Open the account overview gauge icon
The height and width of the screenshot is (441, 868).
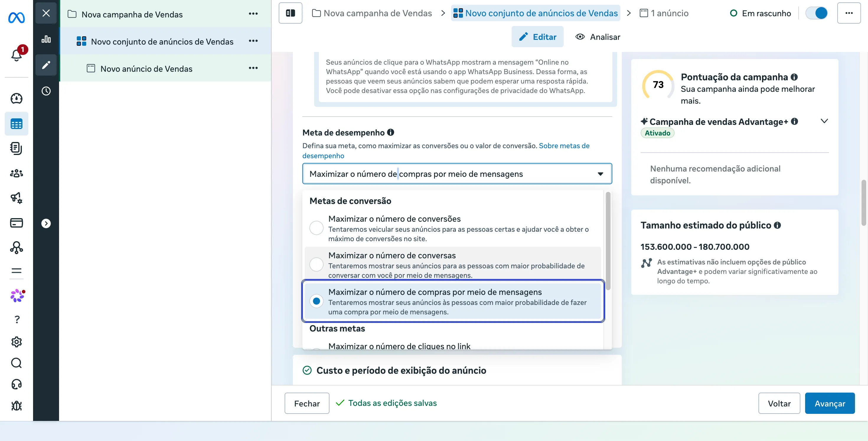[17, 98]
